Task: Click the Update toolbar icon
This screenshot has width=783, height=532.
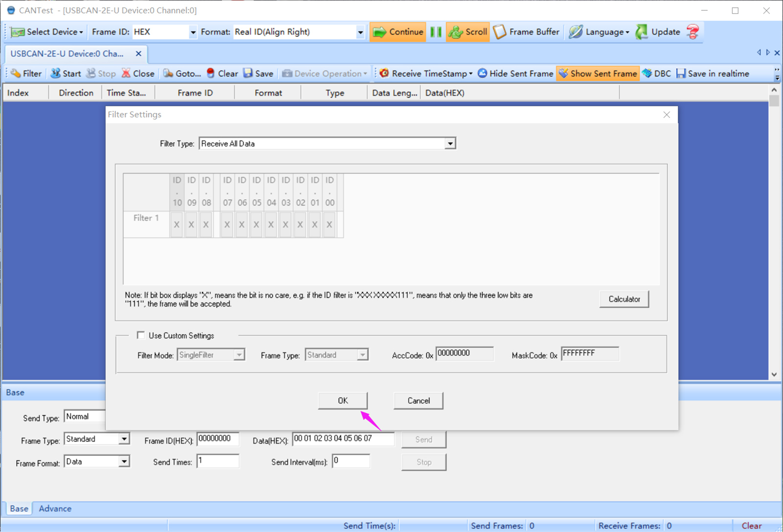Action: [x=658, y=32]
